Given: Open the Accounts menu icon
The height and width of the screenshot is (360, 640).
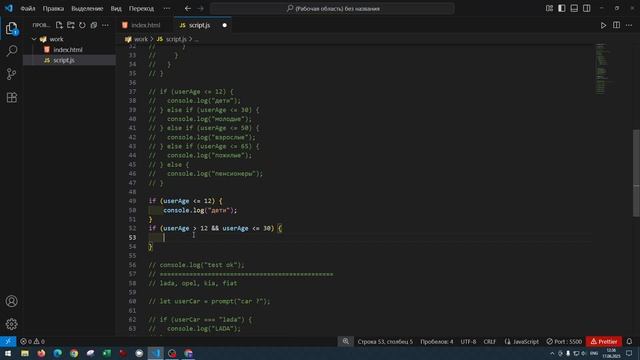Looking at the screenshot, I should click(x=11, y=301).
